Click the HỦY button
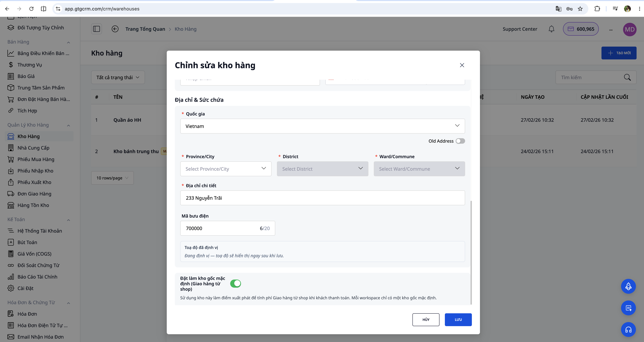This screenshot has height=342, width=644. (426, 320)
